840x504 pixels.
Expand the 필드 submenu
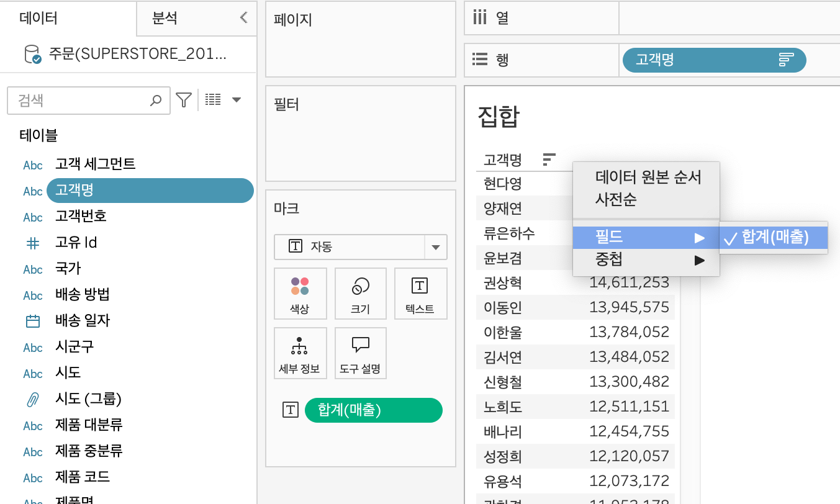point(646,238)
